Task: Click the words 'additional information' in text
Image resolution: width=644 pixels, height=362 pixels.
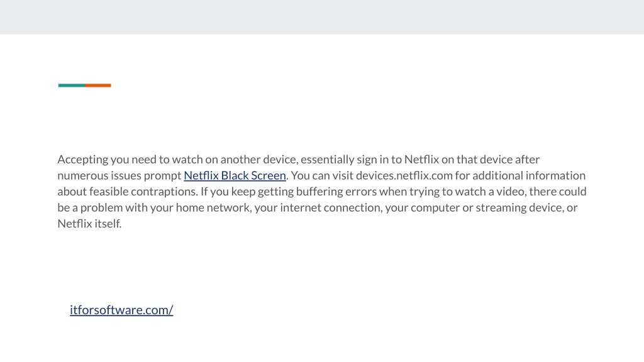Action: click(x=529, y=175)
